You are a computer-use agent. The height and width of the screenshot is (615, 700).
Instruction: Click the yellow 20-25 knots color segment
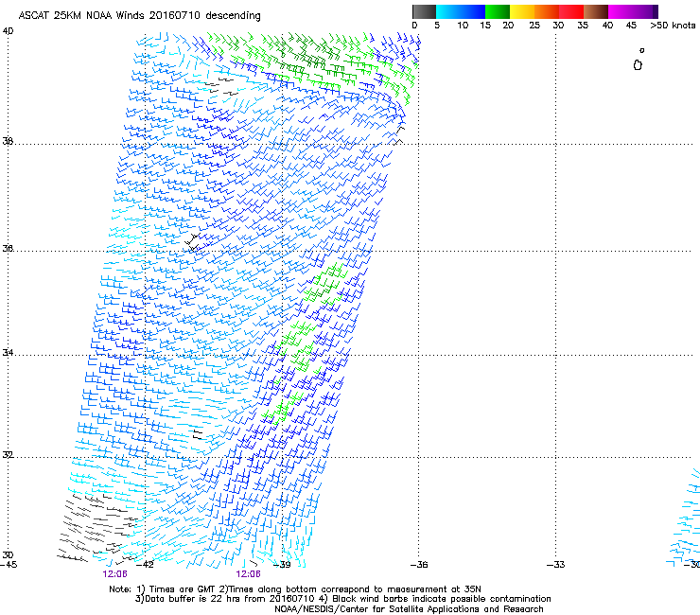(x=522, y=11)
